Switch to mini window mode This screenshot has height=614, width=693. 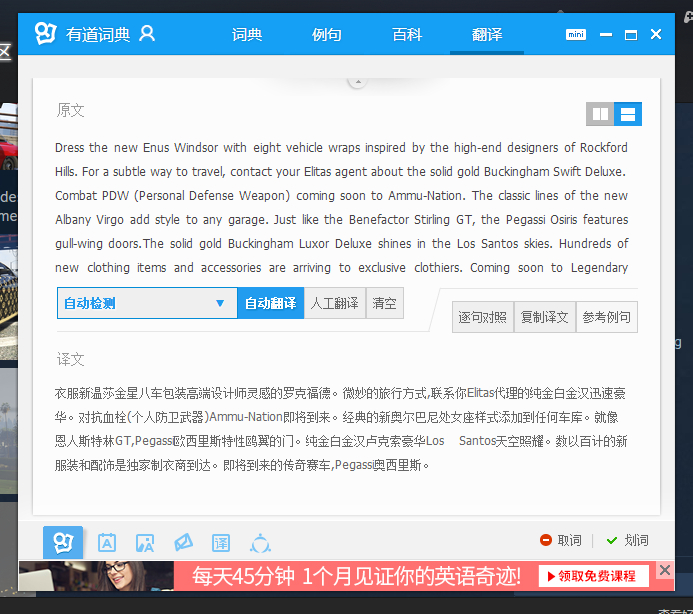576,34
